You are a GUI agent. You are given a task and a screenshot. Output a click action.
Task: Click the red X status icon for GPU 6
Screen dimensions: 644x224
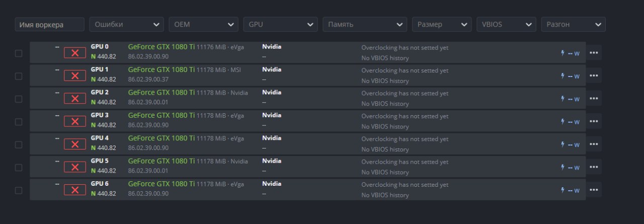[75, 190]
